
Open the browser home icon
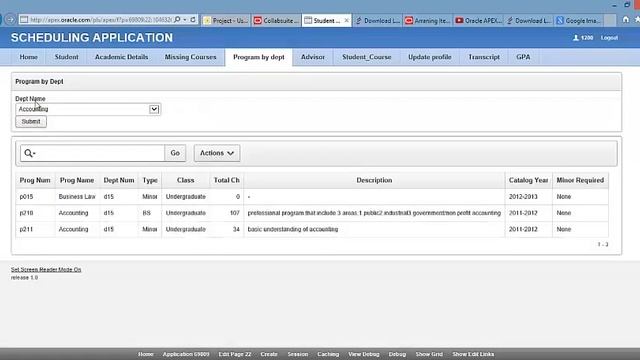pos(626,19)
